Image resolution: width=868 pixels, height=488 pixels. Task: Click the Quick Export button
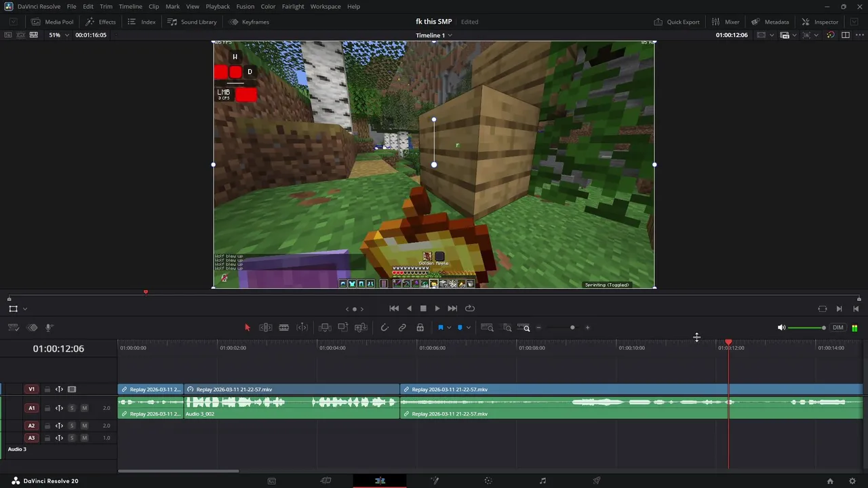(677, 22)
